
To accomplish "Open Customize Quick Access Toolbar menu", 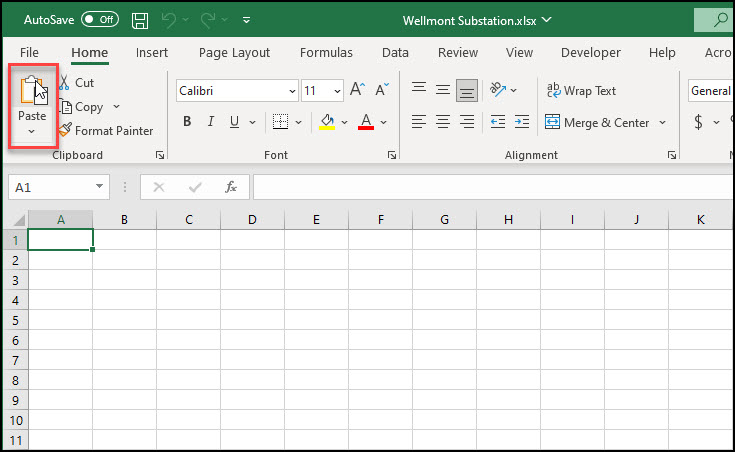I will pyautogui.click(x=246, y=20).
